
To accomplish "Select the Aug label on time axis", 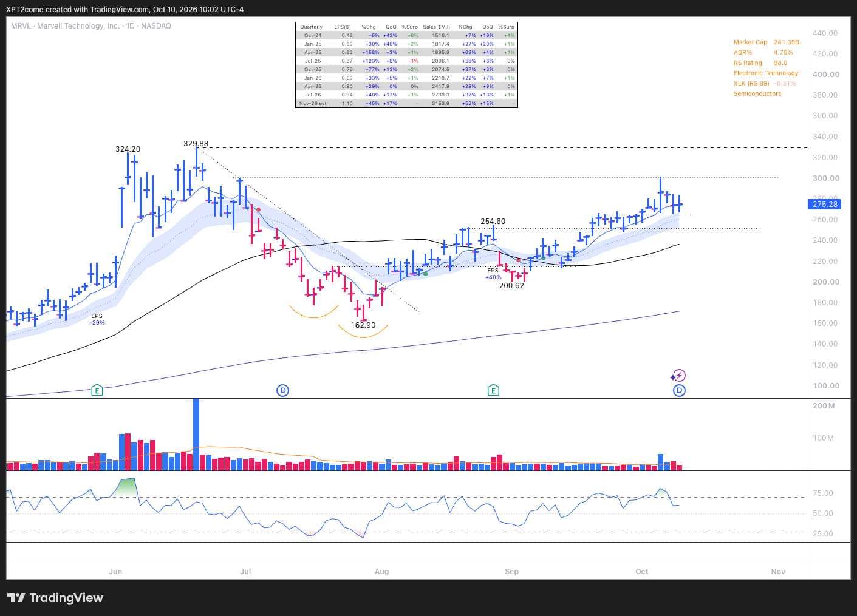I will point(381,572).
